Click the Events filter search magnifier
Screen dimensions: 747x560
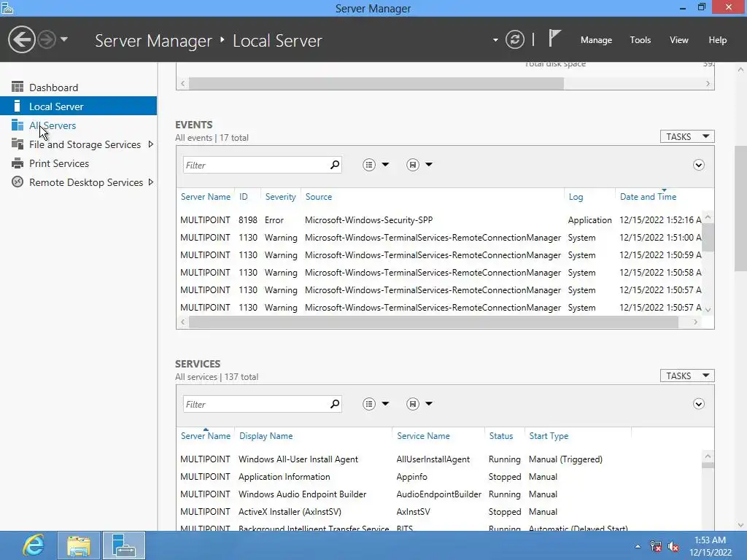click(x=335, y=165)
